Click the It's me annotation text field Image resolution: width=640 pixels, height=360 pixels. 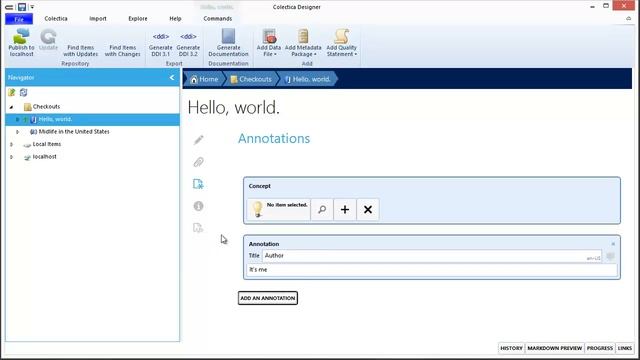432,270
